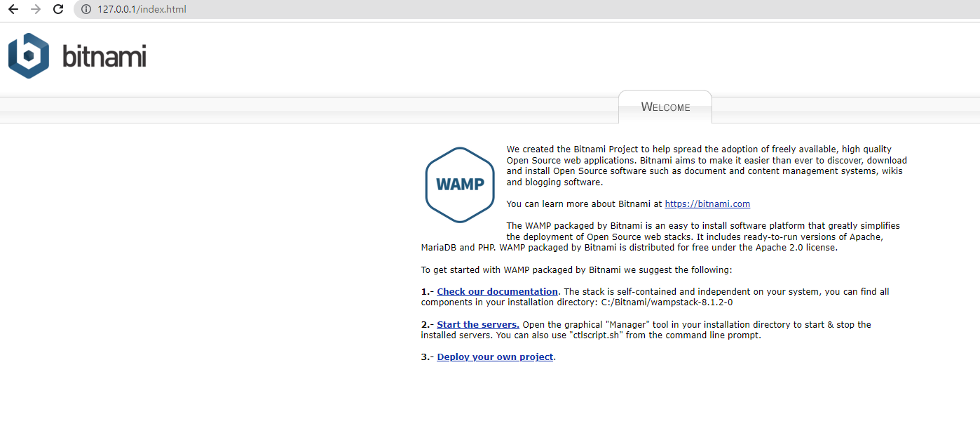
Task: Click the sentence "You can learn more about Bitnami at"
Action: click(584, 204)
